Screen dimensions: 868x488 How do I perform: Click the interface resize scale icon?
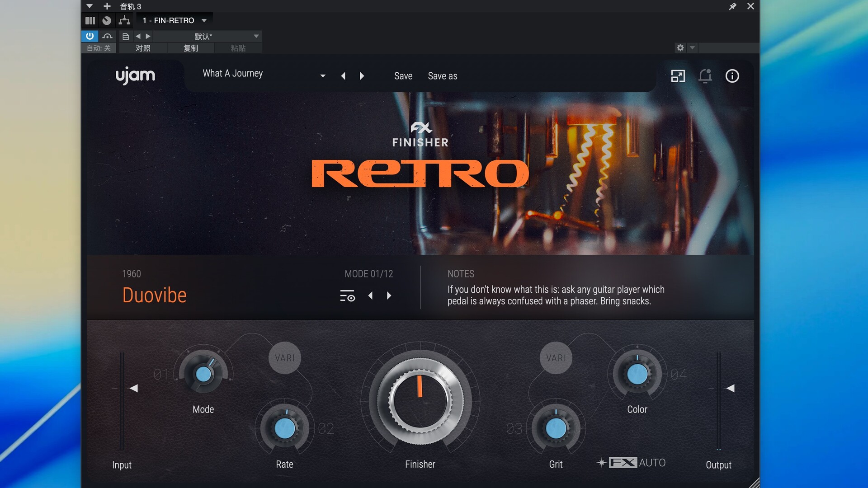(x=678, y=76)
